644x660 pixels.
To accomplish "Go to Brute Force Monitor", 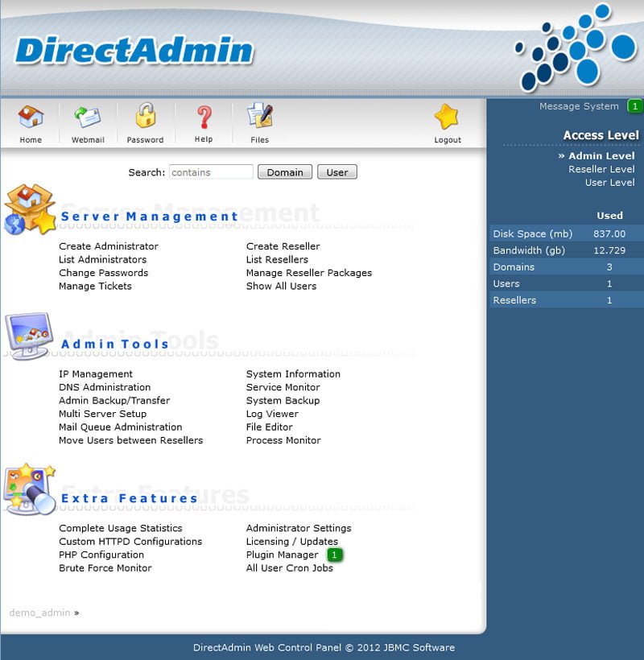I will click(105, 568).
